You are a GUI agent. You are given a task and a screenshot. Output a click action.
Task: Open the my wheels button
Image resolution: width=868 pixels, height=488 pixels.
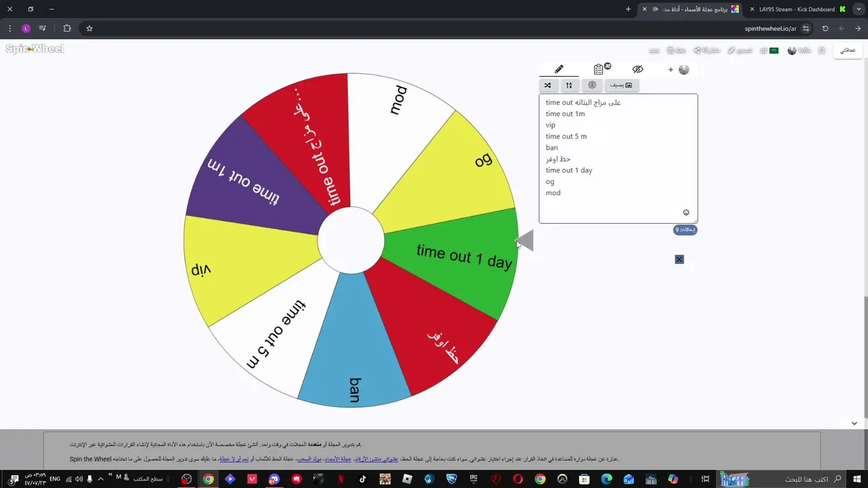848,50
